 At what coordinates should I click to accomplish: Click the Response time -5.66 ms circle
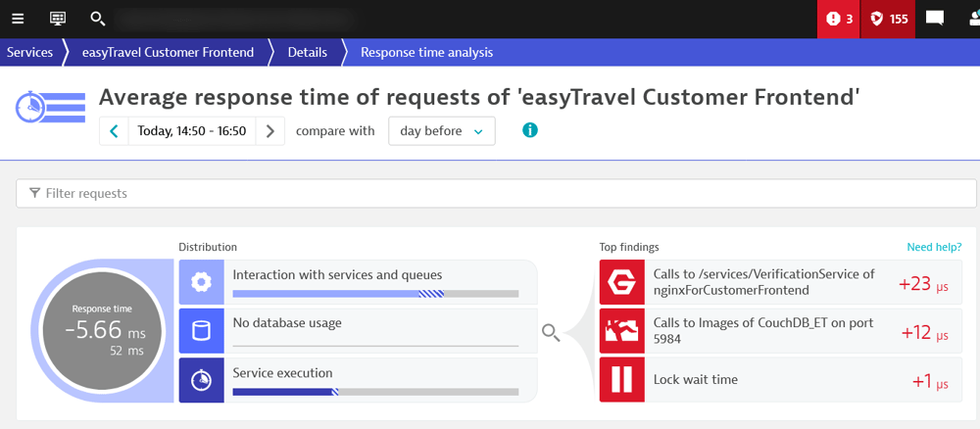coord(101,331)
